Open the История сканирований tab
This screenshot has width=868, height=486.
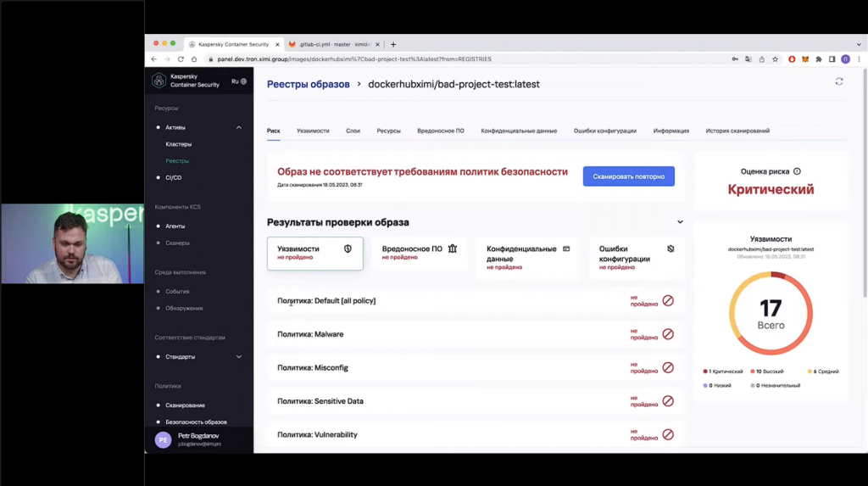(737, 131)
